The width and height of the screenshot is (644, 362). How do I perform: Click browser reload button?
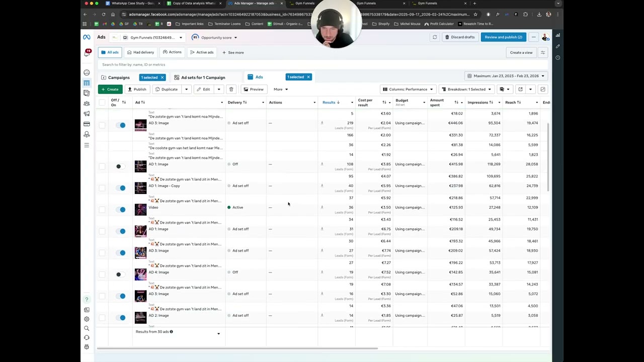click(x=104, y=14)
